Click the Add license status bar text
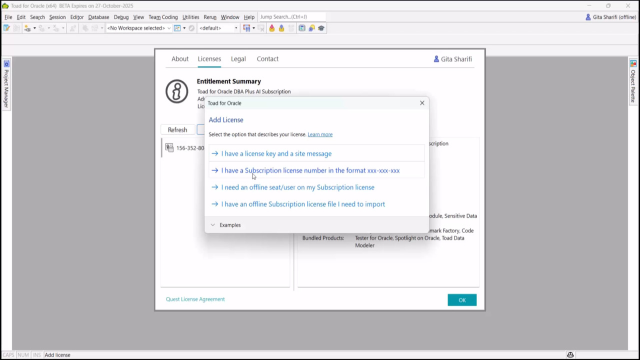 click(x=57, y=355)
